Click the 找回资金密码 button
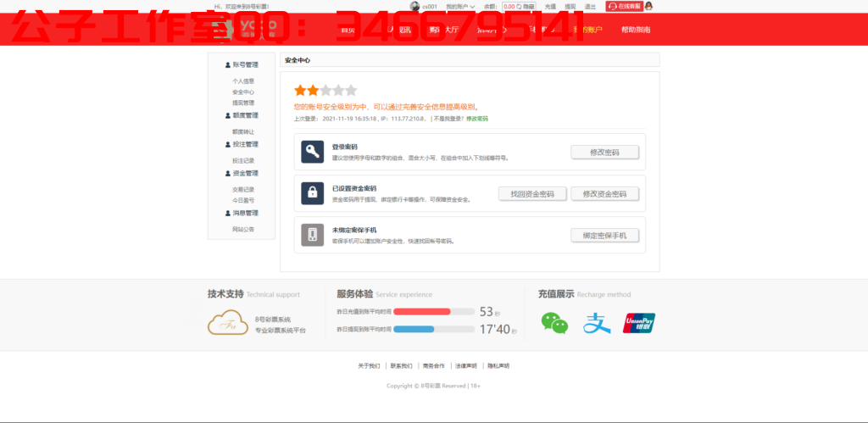The image size is (868, 423). (532, 194)
